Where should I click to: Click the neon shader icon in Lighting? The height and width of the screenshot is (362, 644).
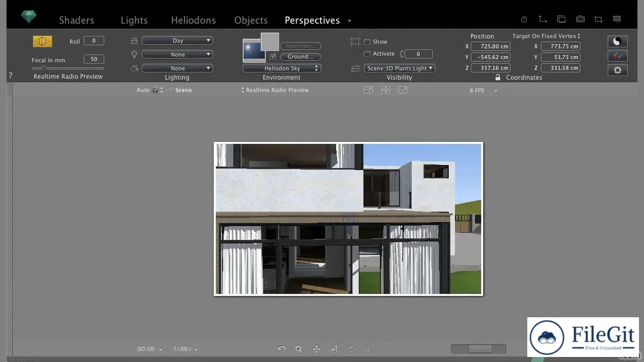134,68
